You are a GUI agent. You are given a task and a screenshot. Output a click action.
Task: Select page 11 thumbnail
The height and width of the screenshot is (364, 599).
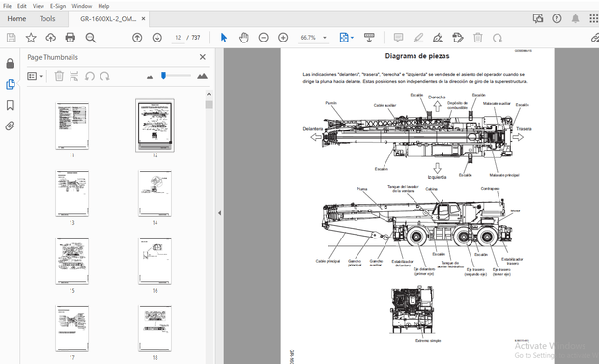[72, 126]
